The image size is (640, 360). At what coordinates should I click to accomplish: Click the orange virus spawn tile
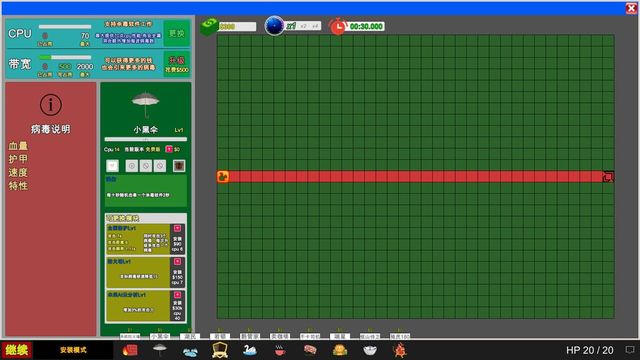pos(222,176)
